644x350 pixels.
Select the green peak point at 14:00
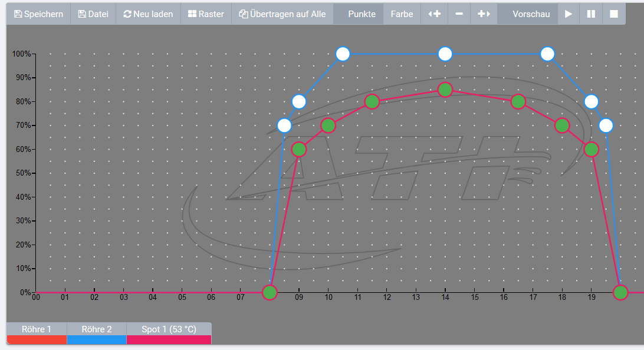445,90
